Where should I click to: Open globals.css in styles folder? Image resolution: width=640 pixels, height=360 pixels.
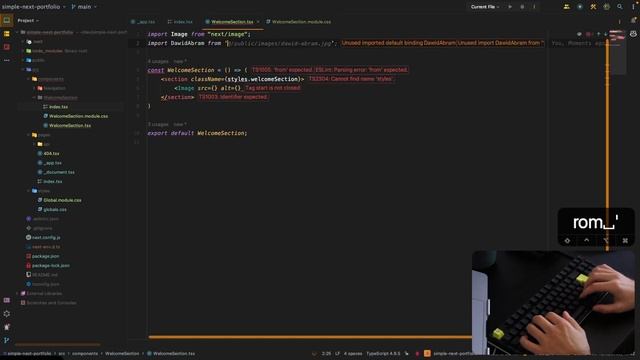55,209
